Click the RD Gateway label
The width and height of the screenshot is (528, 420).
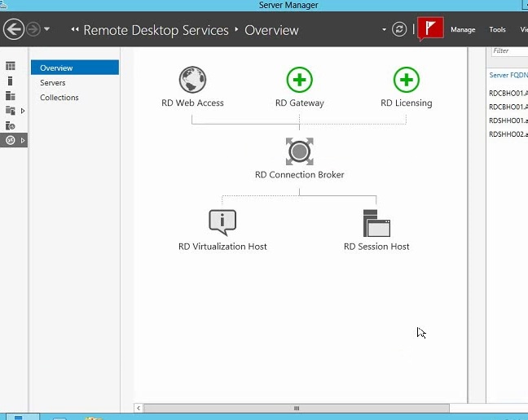299,103
